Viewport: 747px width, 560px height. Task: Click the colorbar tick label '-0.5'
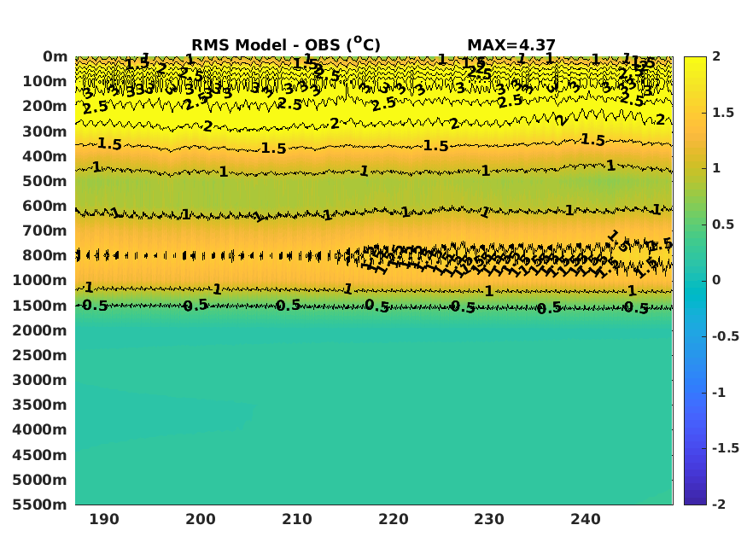726,336
